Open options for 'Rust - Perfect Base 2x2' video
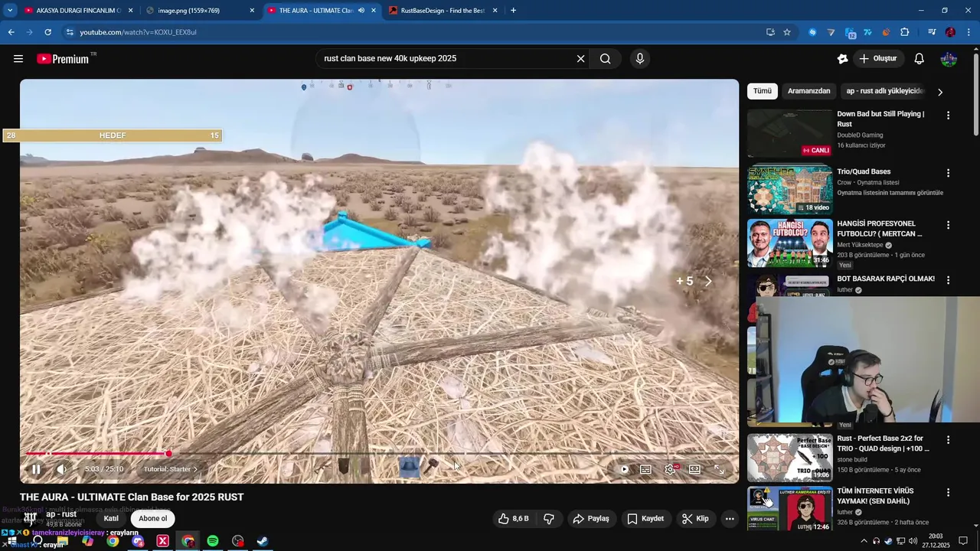 (x=948, y=440)
